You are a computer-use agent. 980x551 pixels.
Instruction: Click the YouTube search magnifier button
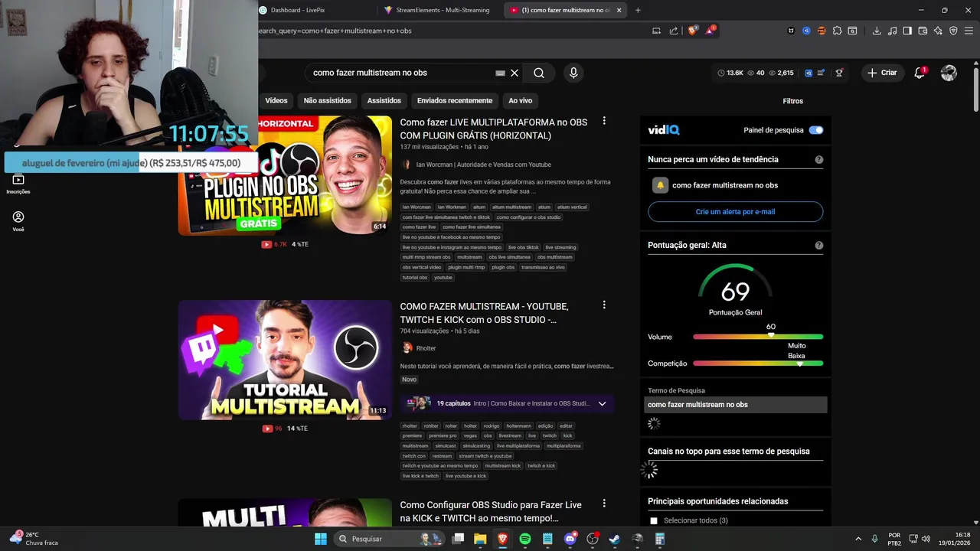click(x=539, y=73)
